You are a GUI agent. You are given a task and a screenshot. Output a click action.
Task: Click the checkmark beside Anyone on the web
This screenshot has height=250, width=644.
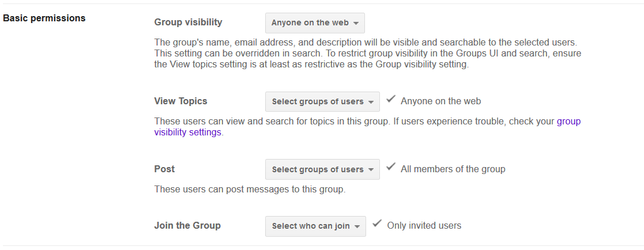click(x=391, y=100)
